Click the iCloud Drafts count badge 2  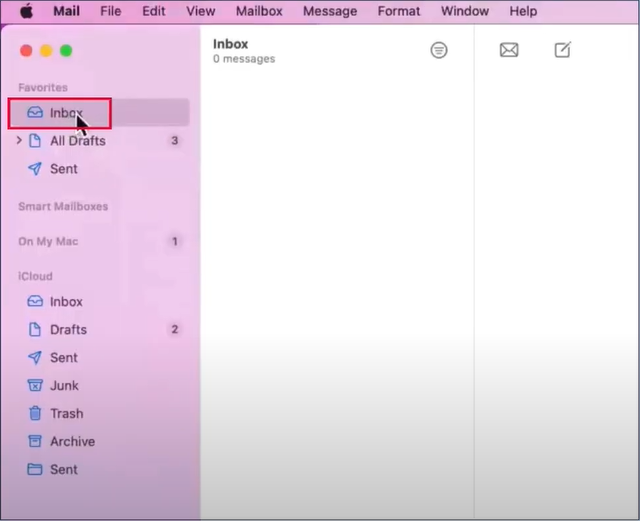pos(175,329)
